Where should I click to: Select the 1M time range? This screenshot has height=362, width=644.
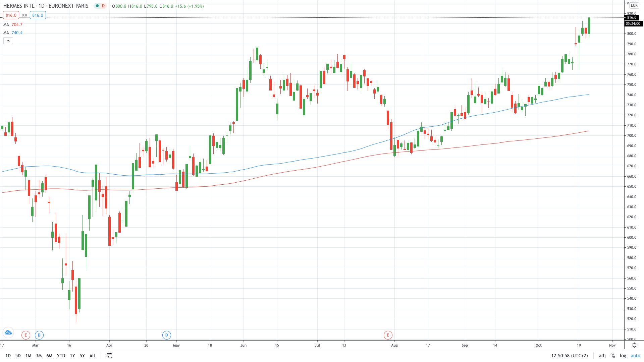point(28,356)
